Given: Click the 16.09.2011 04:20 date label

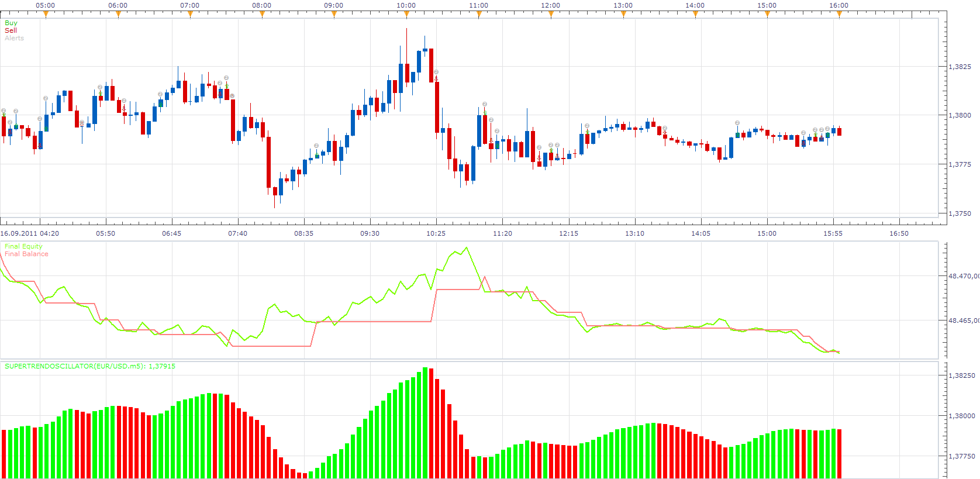Looking at the screenshot, I should [30, 233].
